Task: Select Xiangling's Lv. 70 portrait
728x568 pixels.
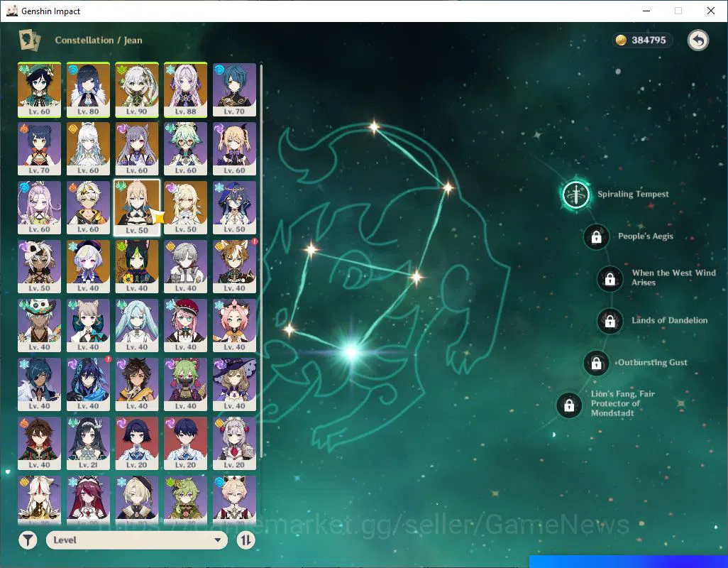Action: click(x=40, y=148)
